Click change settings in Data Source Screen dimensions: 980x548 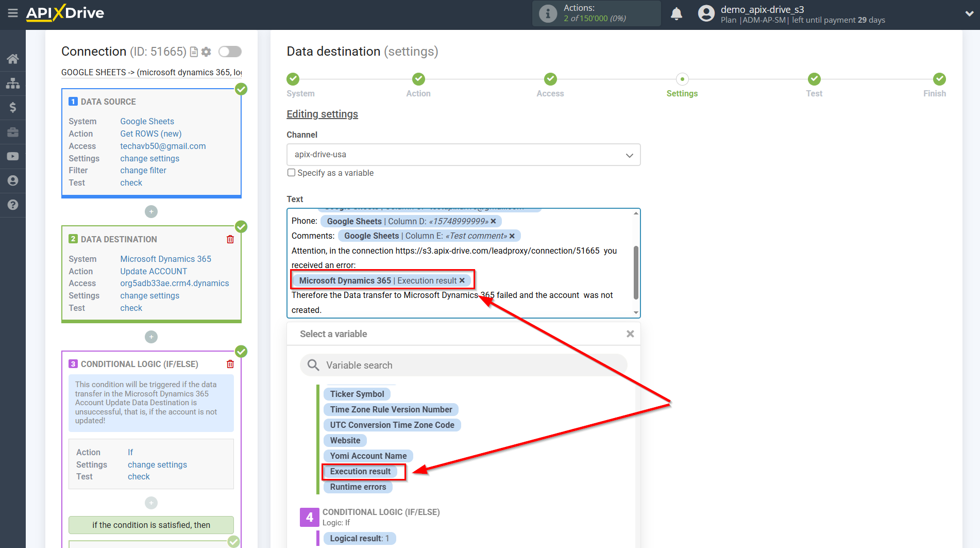pyautogui.click(x=150, y=158)
